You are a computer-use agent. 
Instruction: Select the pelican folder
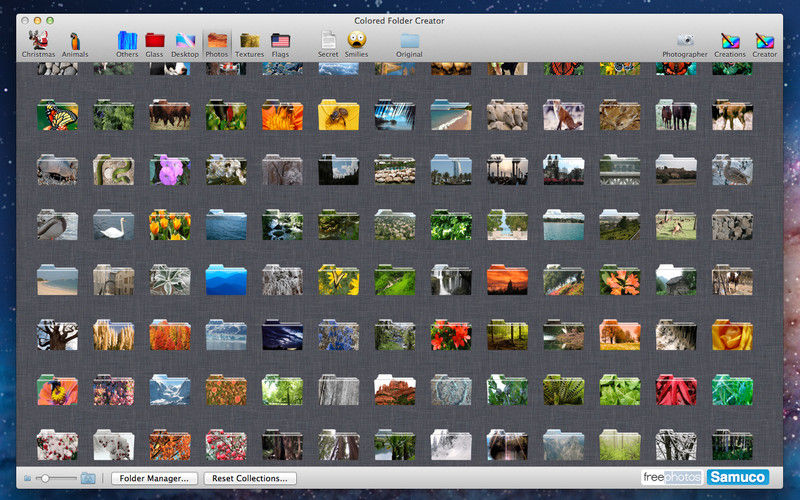[x=58, y=225]
